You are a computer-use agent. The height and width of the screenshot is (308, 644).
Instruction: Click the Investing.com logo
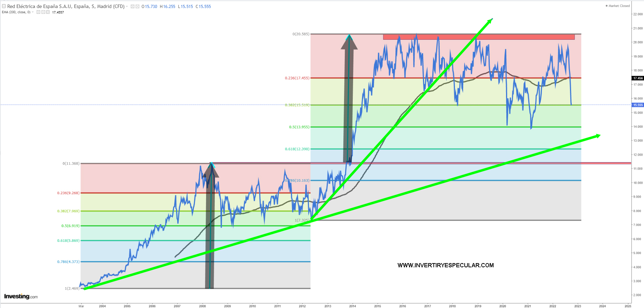[x=21, y=297]
